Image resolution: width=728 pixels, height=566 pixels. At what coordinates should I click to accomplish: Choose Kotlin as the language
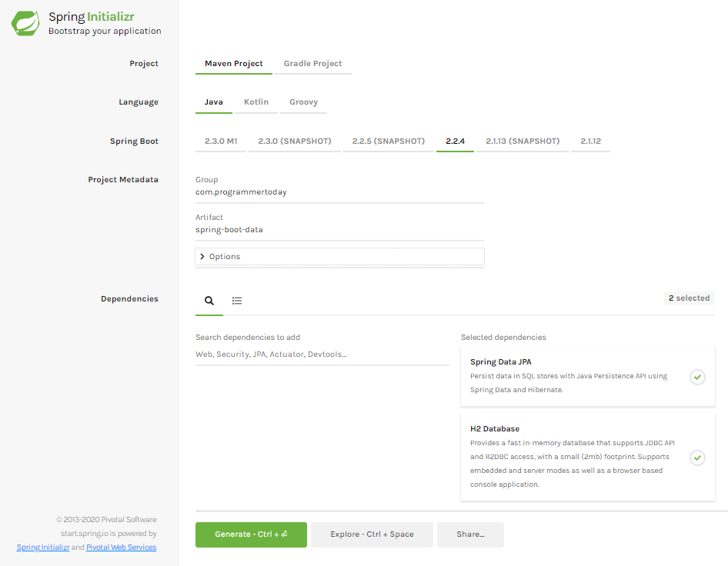click(256, 102)
